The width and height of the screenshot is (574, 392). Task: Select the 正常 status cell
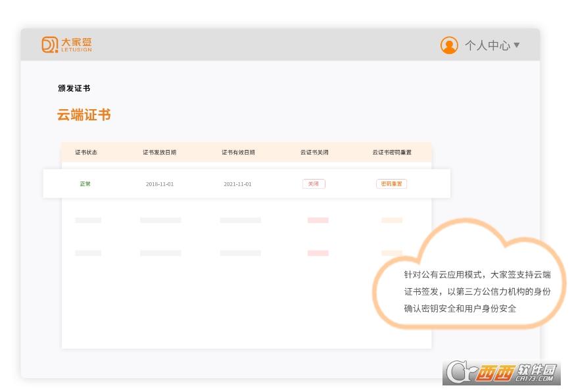coord(85,184)
